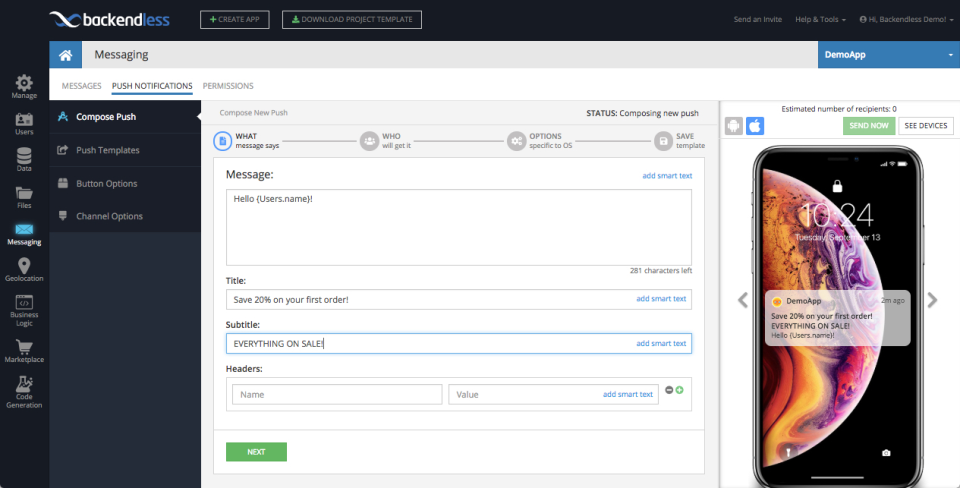This screenshot has width=960, height=488.
Task: Show next phone preview with right arrow
Action: (x=932, y=300)
